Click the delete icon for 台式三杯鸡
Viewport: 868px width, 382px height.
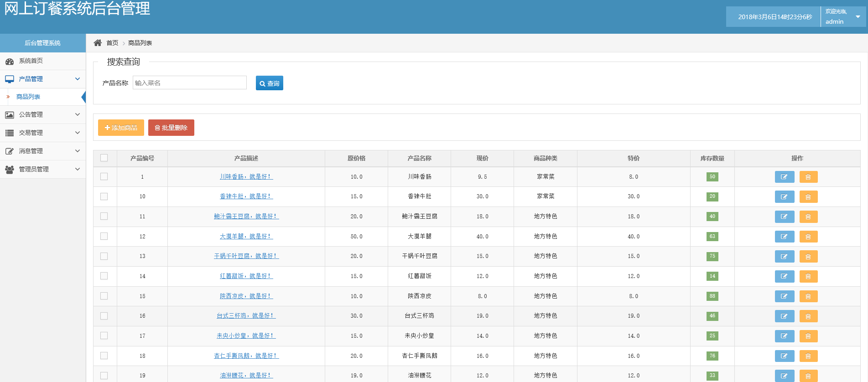click(x=808, y=316)
